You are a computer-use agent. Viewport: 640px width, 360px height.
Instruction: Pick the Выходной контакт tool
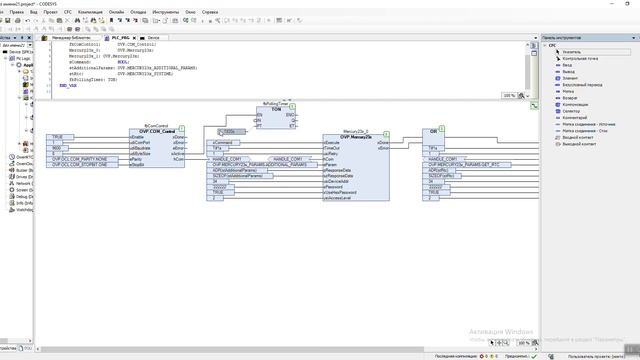click(x=579, y=144)
